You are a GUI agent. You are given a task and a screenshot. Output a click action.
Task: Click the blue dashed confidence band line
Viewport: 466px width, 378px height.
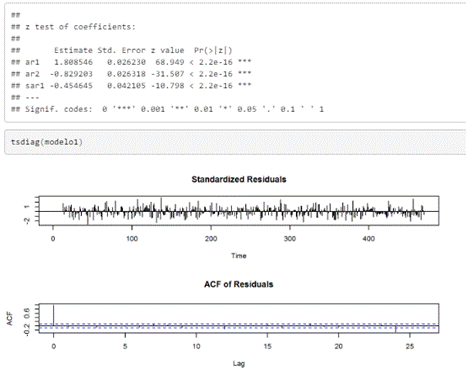(239, 323)
